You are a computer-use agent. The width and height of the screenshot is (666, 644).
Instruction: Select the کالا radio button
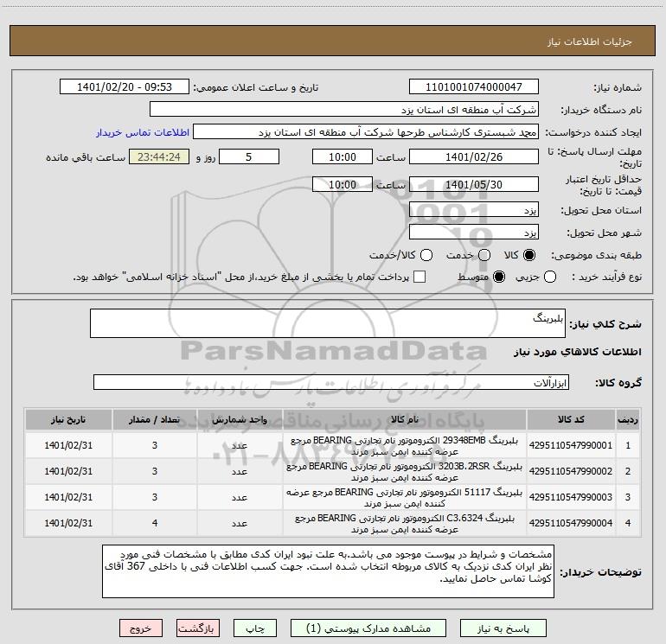tap(529, 255)
